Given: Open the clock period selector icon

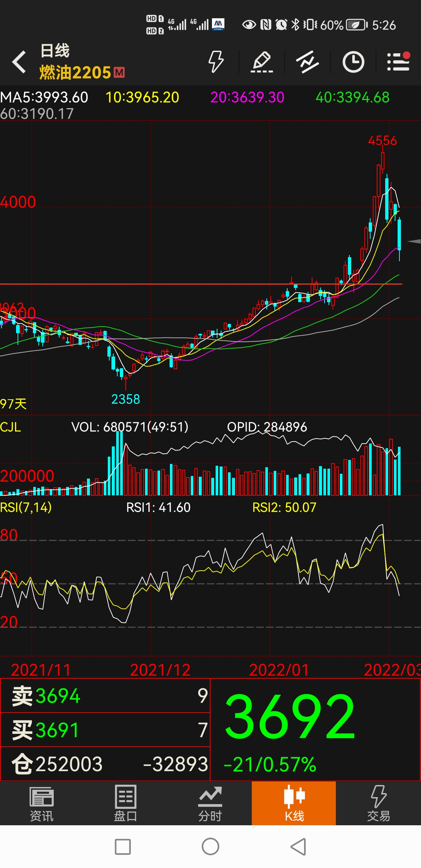Looking at the screenshot, I should 353,62.
